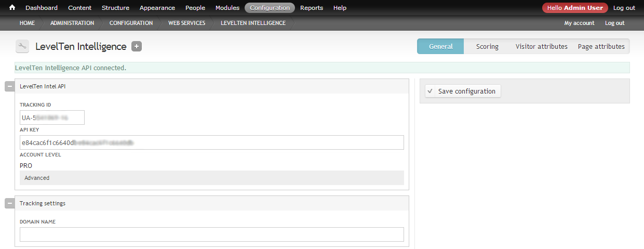This screenshot has width=644, height=249.
Task: Click the home icon in admin toolbar
Action: click(x=12, y=8)
